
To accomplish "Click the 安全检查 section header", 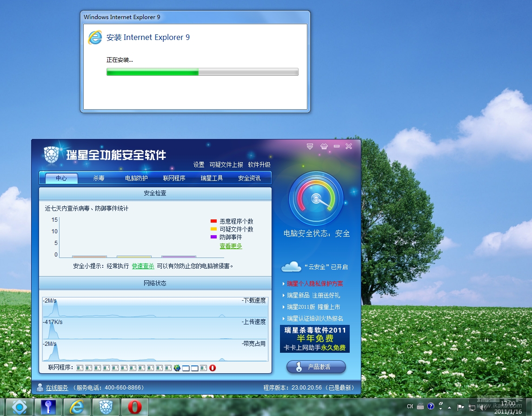I will 155,193.
